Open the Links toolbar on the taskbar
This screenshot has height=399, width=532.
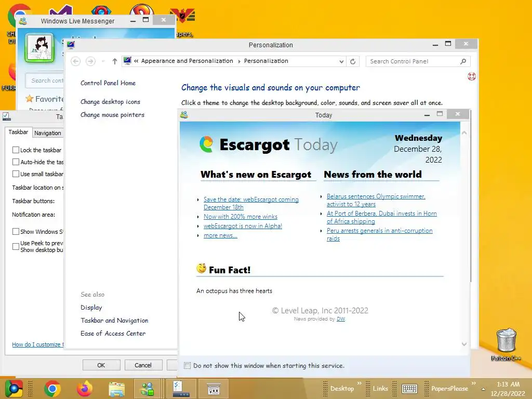(380, 389)
